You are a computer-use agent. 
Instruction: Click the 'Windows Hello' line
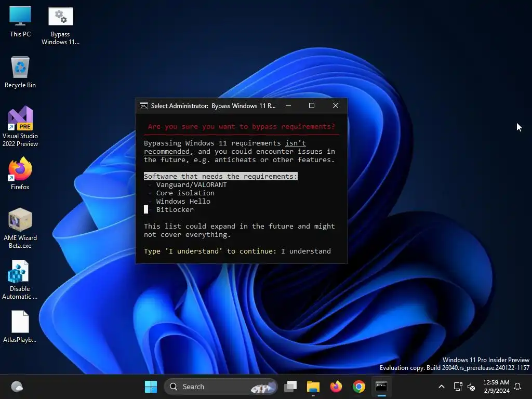(x=183, y=201)
